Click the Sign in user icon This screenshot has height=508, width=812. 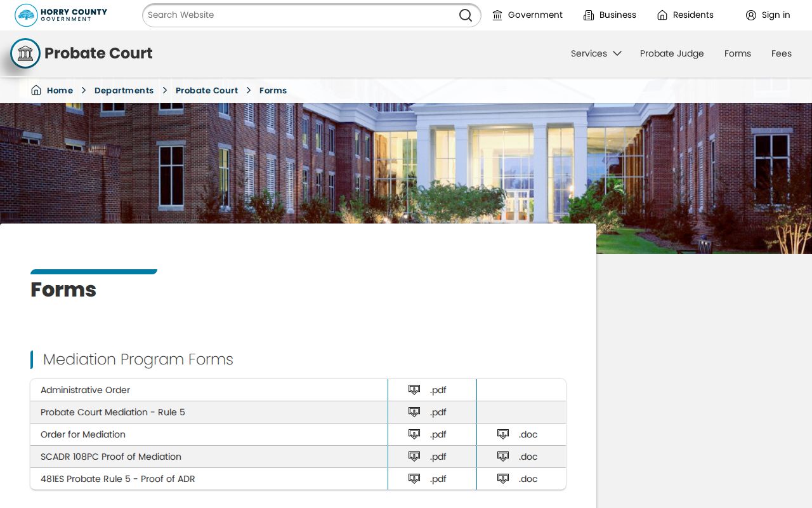751,15
